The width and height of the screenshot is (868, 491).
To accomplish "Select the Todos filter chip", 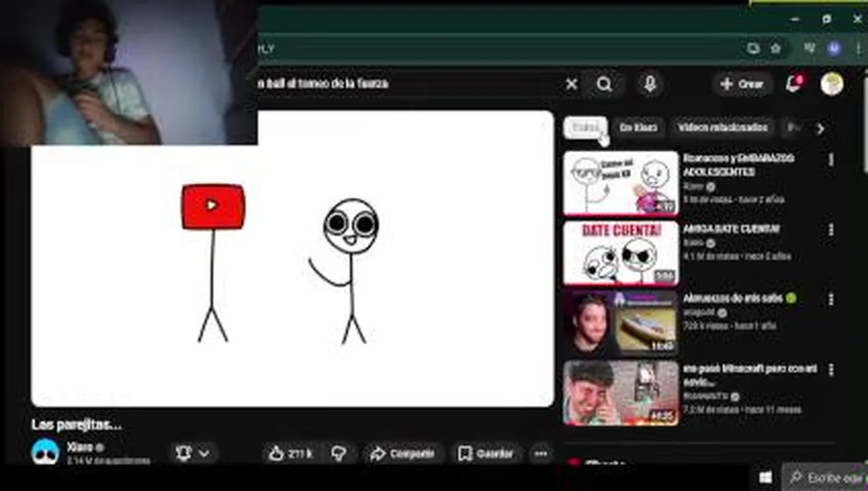I will point(585,128).
